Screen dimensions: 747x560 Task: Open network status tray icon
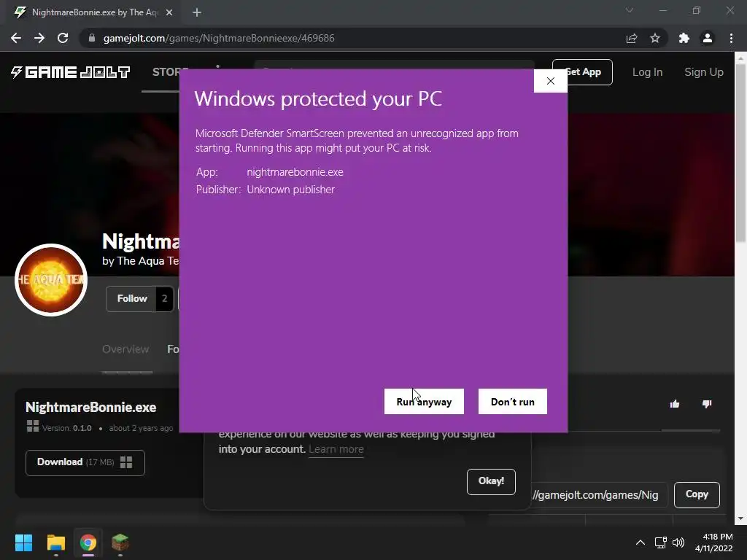point(660,542)
